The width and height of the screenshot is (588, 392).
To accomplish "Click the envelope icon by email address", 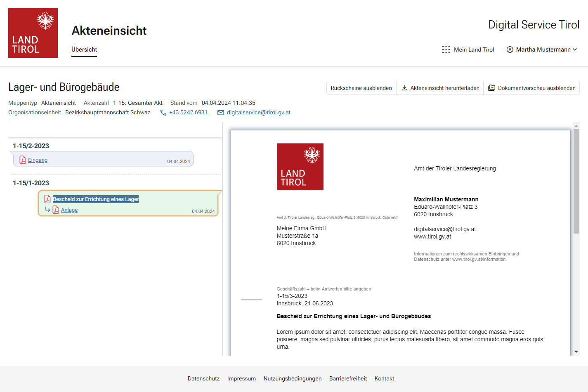I will pos(221,113).
